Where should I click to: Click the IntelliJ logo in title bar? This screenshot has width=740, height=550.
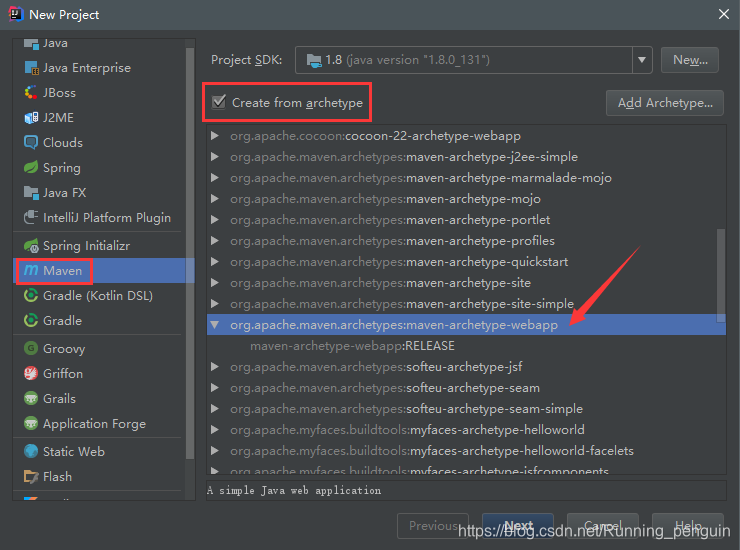16,14
